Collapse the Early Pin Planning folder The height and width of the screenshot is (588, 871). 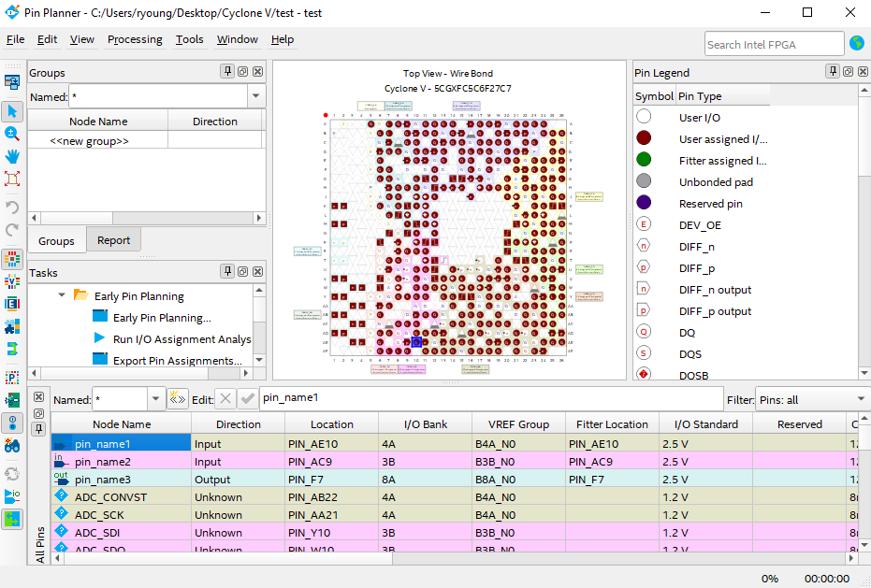tap(62, 295)
